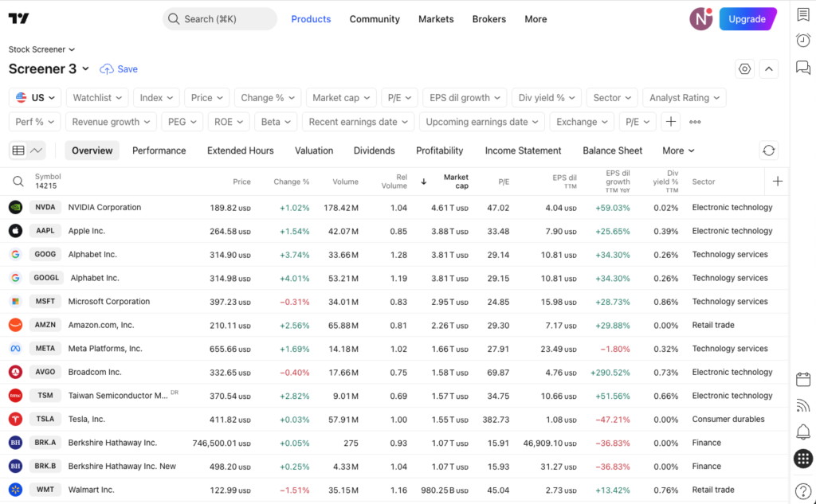Toggle the Market cap sort arrow

click(423, 181)
